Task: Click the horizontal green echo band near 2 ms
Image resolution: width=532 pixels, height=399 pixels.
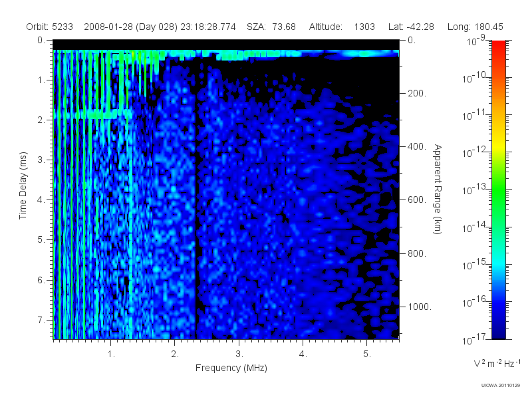Action: point(93,114)
